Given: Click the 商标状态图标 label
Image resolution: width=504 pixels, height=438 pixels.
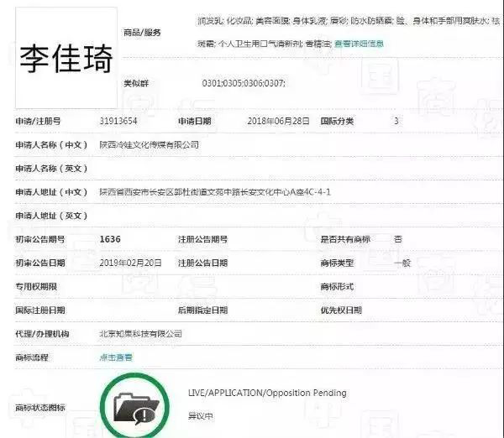Looking at the screenshot, I should pos(40,408).
